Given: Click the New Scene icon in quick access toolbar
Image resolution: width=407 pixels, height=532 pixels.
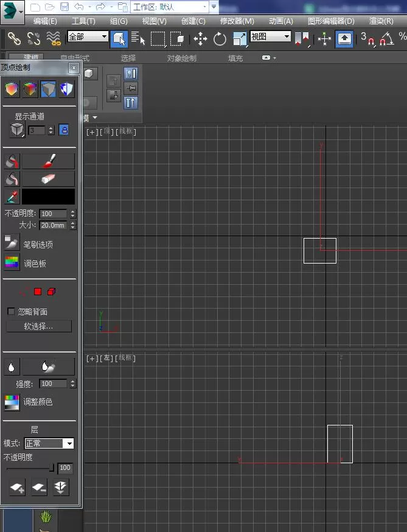Looking at the screenshot, I should point(35,7).
